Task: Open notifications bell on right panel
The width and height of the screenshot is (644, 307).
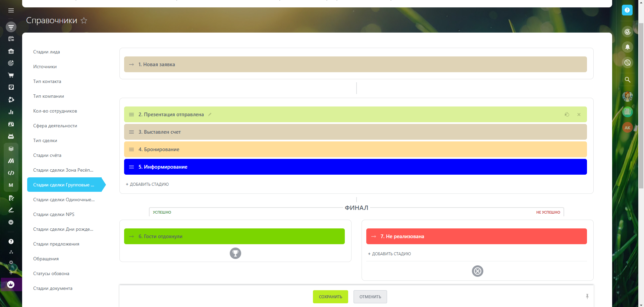Action: coord(628,47)
